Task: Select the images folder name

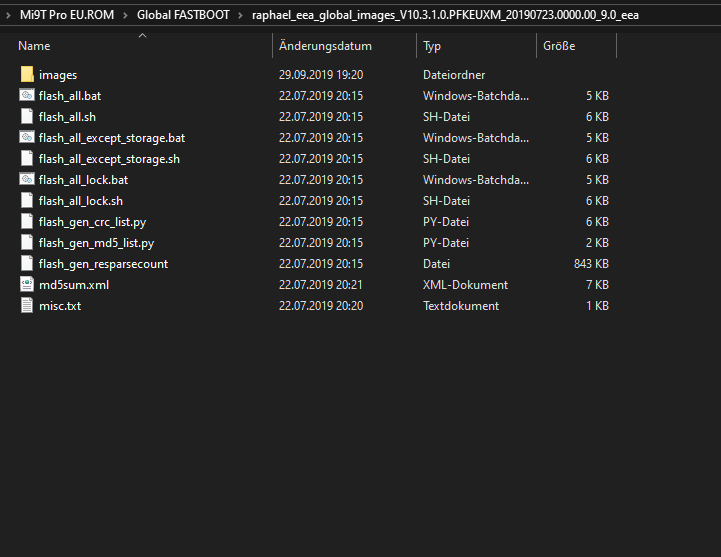Action: (x=58, y=75)
